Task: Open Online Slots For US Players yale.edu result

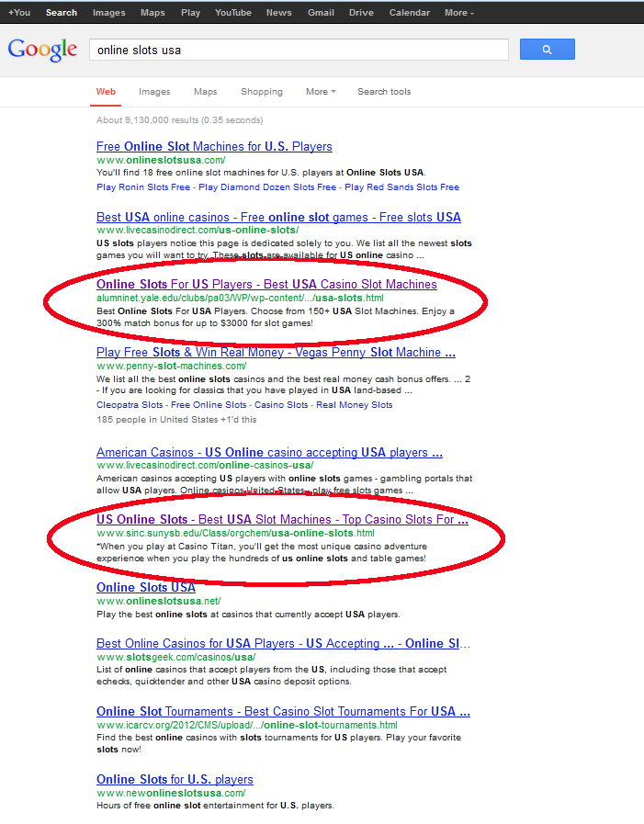Action: (x=266, y=284)
